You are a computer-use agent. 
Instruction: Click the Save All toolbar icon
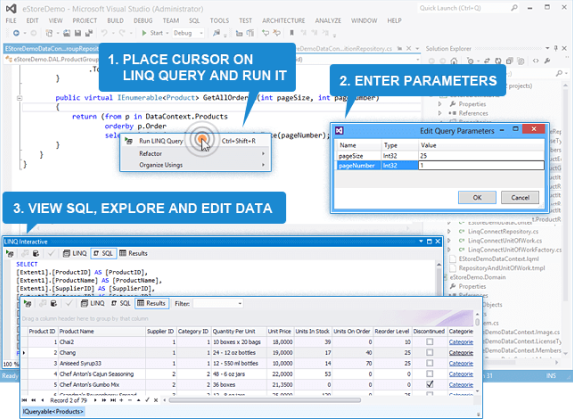pyautogui.click(x=89, y=33)
